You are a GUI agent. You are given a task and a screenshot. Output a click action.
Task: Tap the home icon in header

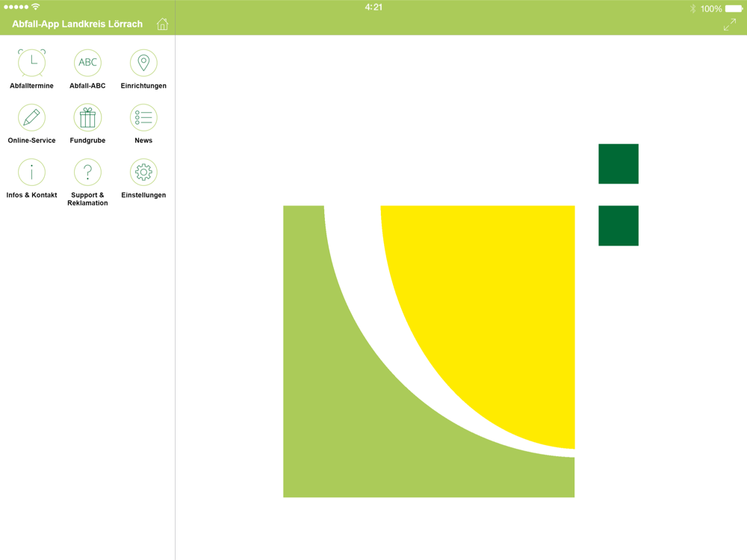coord(162,24)
